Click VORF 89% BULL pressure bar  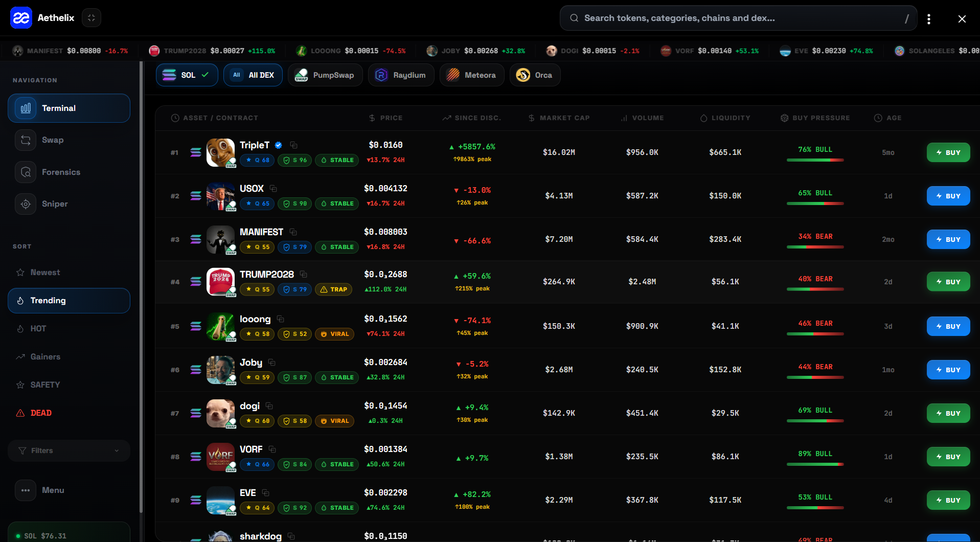815,464
